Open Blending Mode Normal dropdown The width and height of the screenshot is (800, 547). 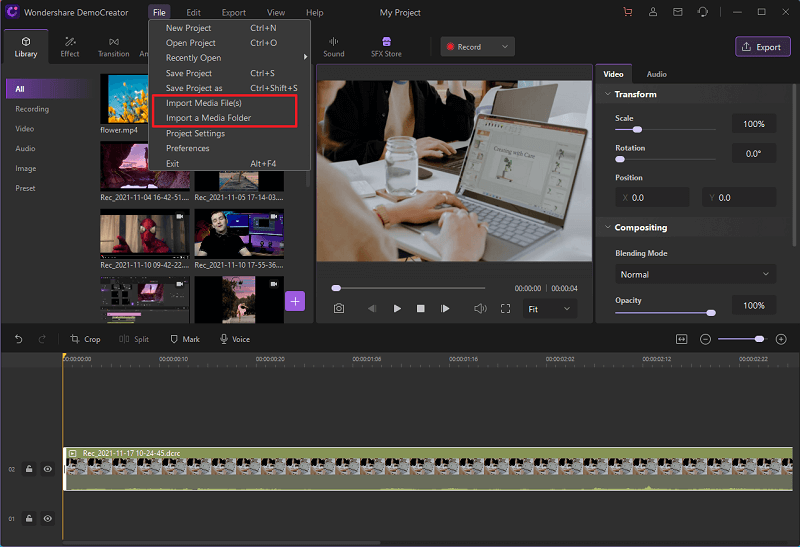(695, 275)
